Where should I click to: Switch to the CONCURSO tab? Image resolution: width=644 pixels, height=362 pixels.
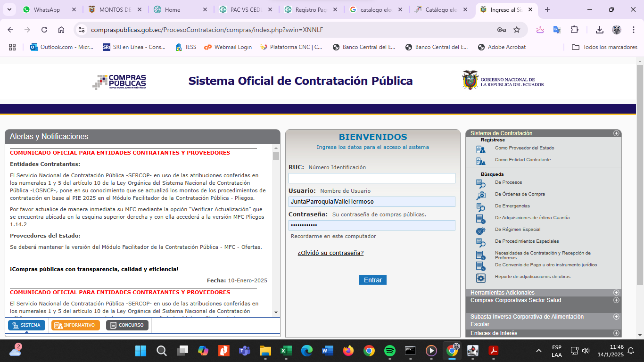(127, 325)
